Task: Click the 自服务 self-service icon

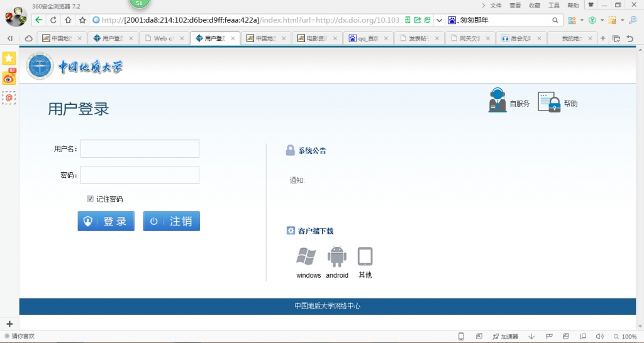Action: [497, 101]
